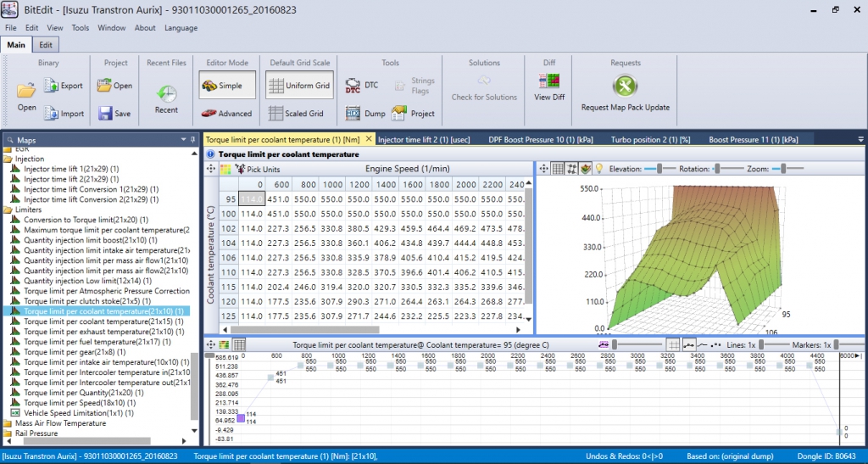
Task: Click View Diff icon
Action: point(549,81)
